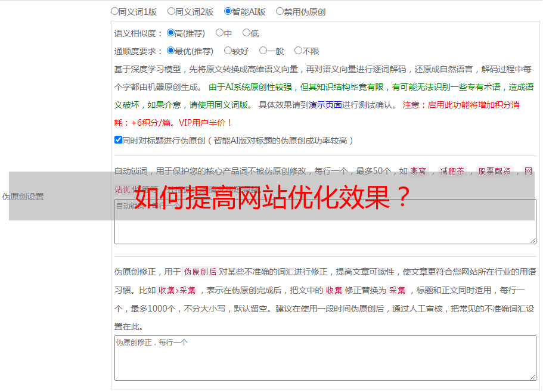
Task: Select the 禁用伪原创 radio option
Action: pos(280,11)
